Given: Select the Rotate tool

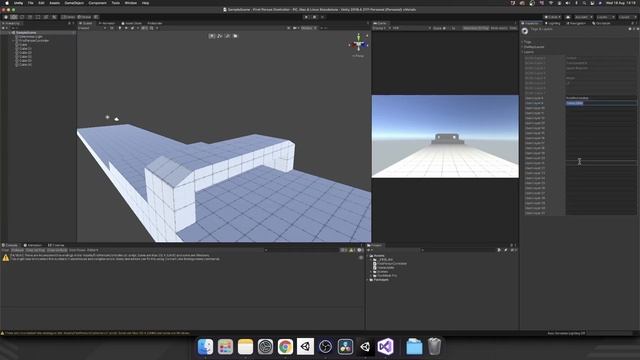Looking at the screenshot, I should 22,17.
